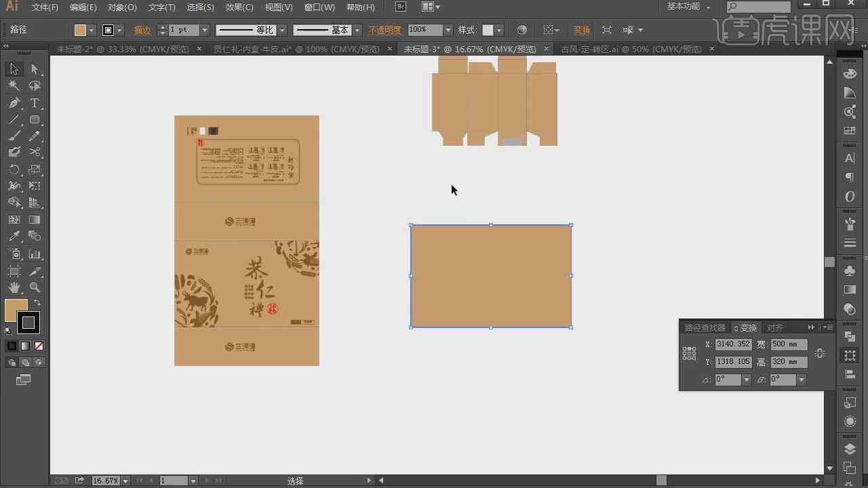Viewport: 868px width, 488px height.
Task: Toggle constrain width and height proportions
Action: pyautogui.click(x=820, y=353)
